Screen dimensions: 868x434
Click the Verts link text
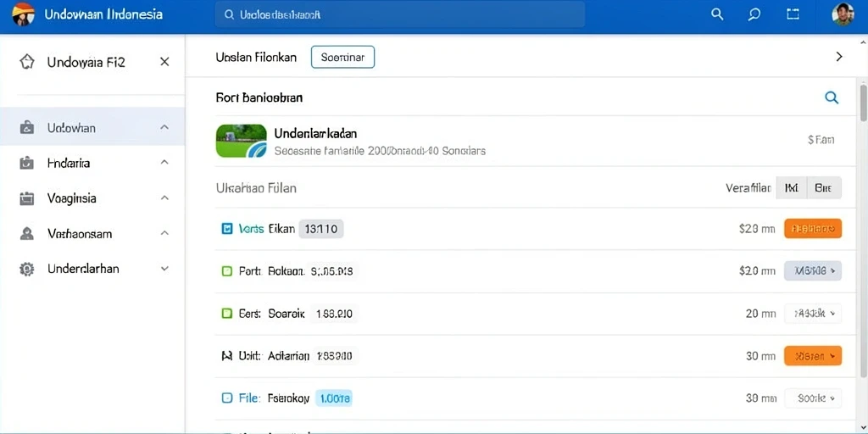tap(251, 229)
